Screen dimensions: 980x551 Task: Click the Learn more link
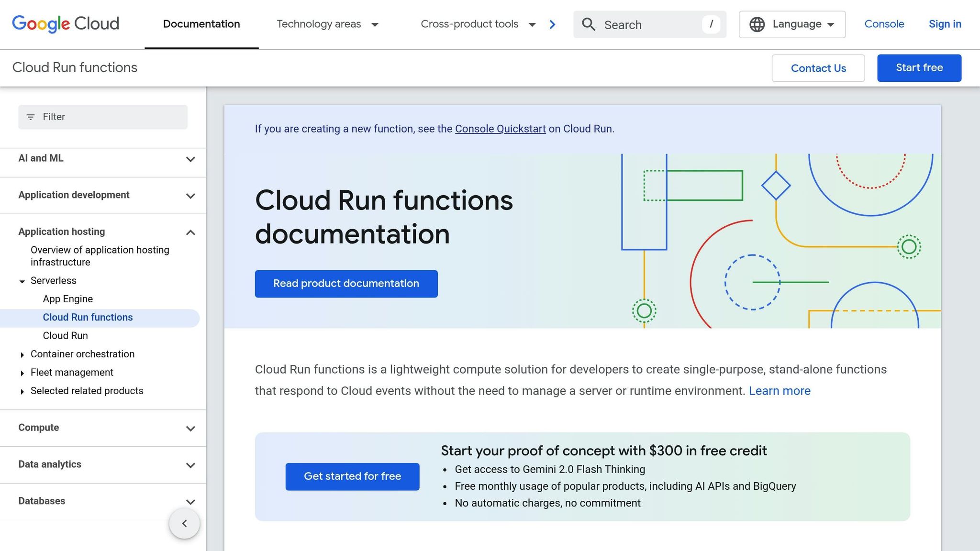[780, 391]
